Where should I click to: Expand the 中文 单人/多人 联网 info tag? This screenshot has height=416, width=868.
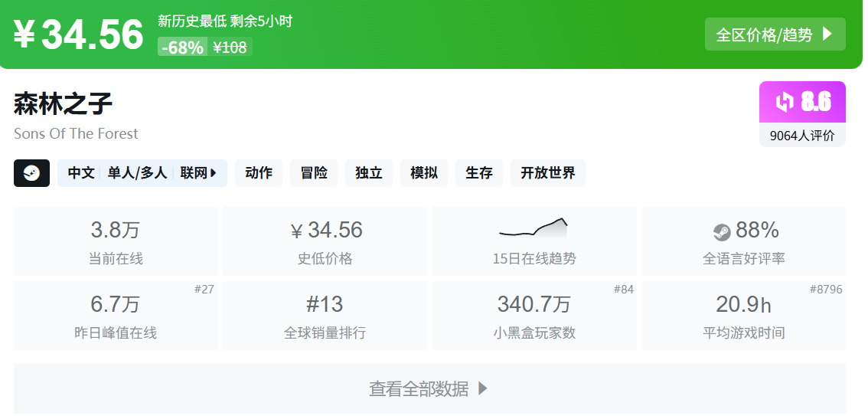click(x=142, y=173)
